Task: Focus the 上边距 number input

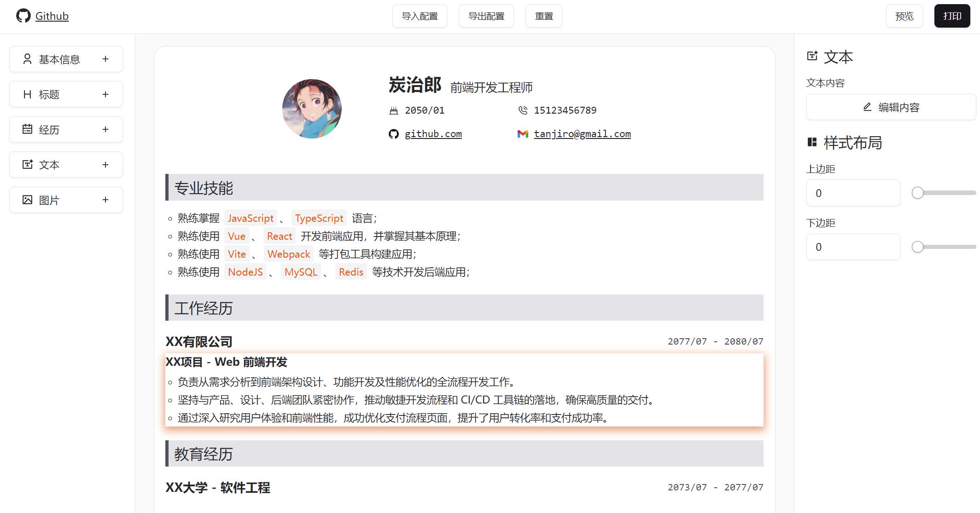Action: pos(853,193)
